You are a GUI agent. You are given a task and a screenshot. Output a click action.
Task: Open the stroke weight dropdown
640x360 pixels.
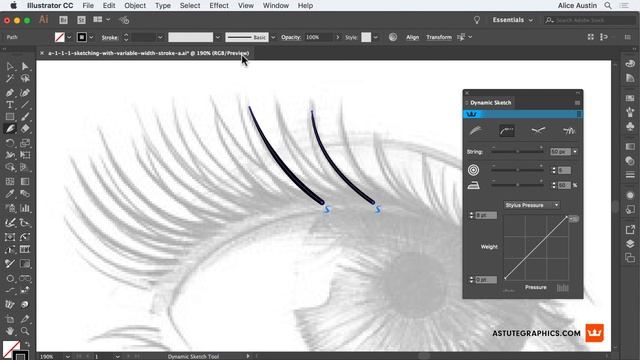[x=160, y=37]
